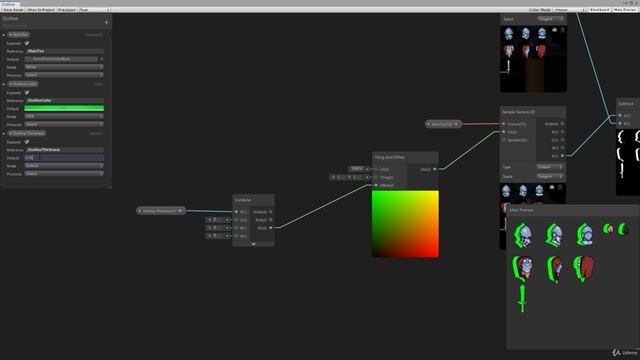This screenshot has height=360, width=640.
Task: Click the UV input port on Tiling And Offset
Action: tap(376, 169)
